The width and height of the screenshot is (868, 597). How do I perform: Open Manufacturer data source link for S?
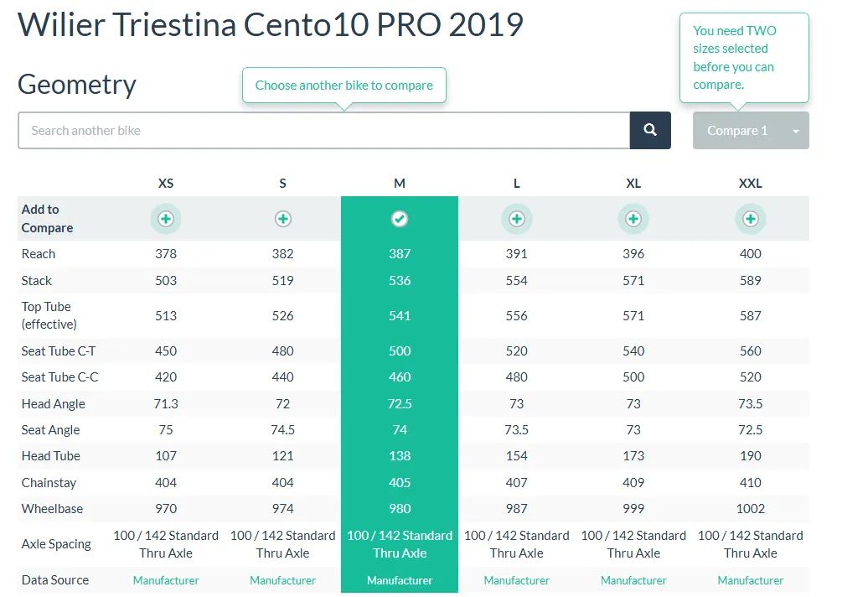[283, 580]
